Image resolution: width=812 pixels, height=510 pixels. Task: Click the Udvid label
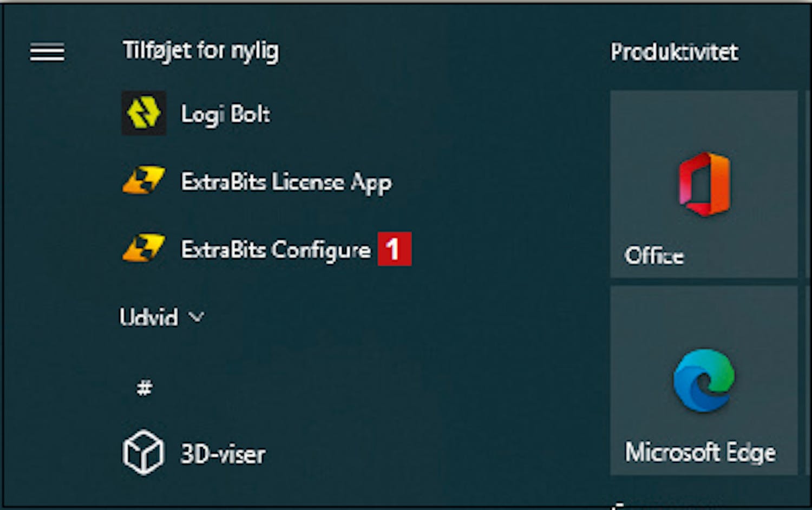(148, 317)
